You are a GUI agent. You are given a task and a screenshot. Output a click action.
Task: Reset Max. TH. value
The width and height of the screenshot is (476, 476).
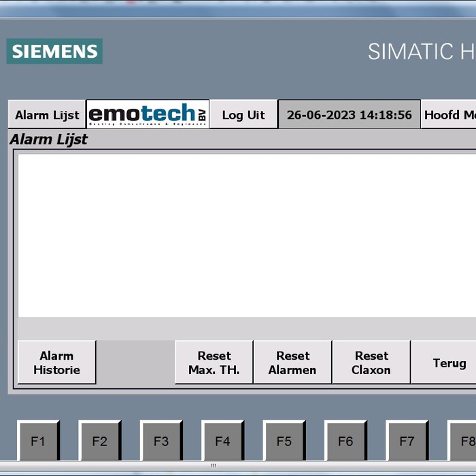[x=214, y=362]
